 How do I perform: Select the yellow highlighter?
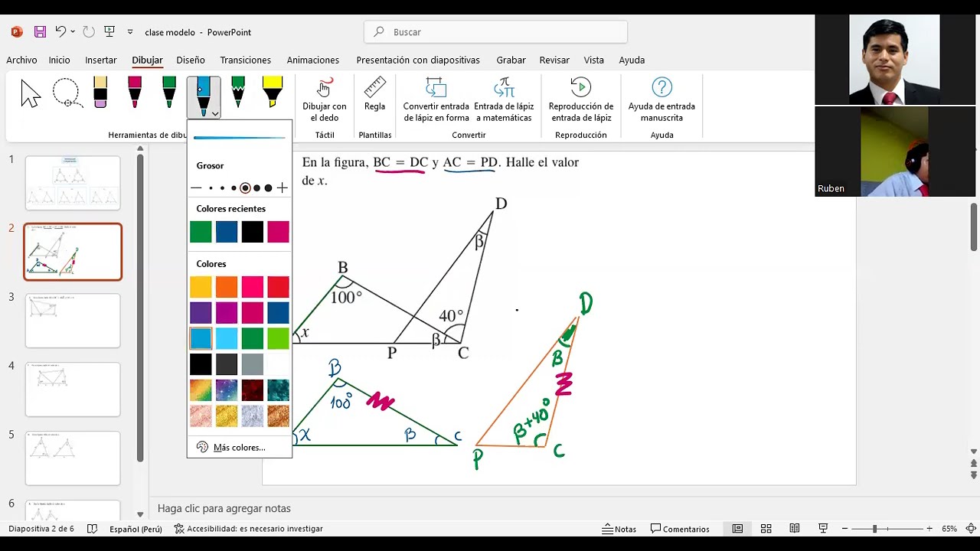[273, 92]
